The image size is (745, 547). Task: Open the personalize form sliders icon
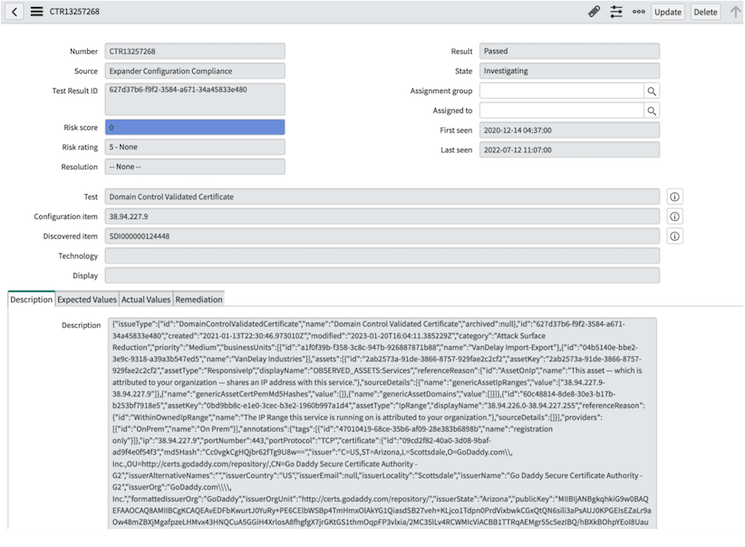(x=616, y=12)
